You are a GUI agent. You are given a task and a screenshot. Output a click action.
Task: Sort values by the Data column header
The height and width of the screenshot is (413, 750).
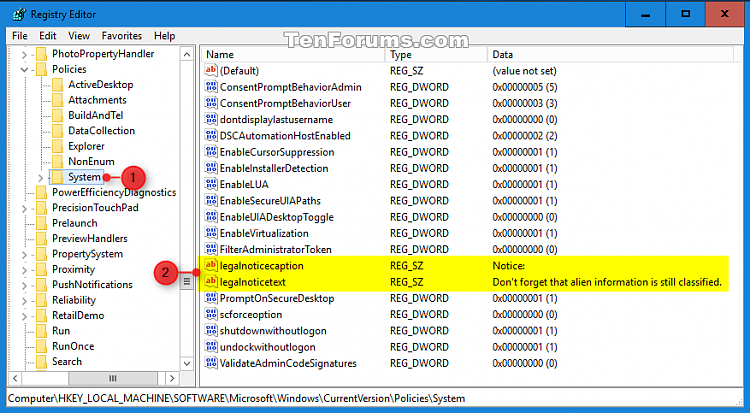click(610, 55)
